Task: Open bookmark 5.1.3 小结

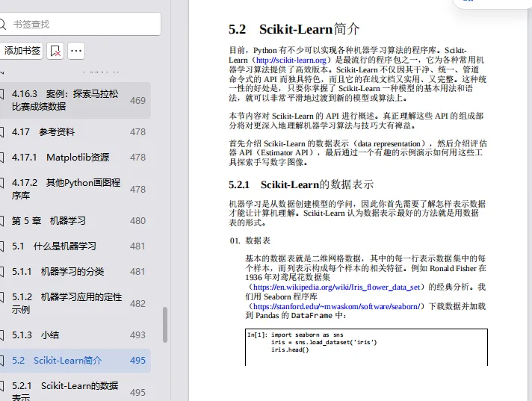Action: click(x=75, y=335)
